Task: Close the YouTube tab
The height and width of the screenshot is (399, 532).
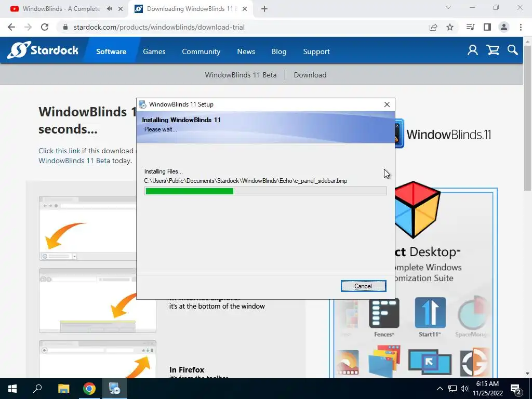Action: pos(121,9)
